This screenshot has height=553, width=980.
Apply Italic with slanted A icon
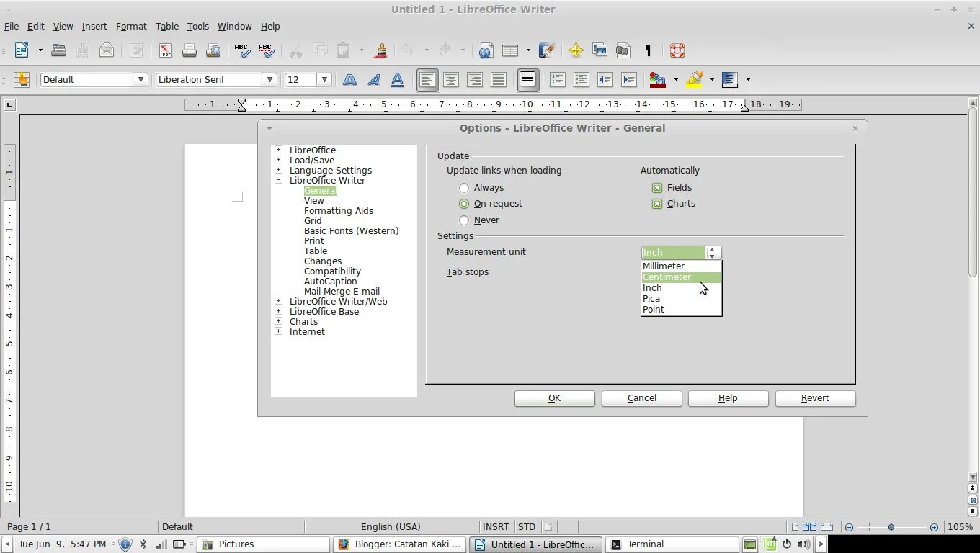(x=373, y=80)
